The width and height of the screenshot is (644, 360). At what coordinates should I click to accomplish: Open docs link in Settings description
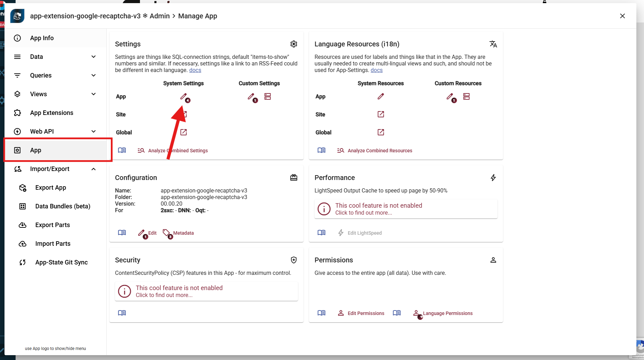pos(195,70)
